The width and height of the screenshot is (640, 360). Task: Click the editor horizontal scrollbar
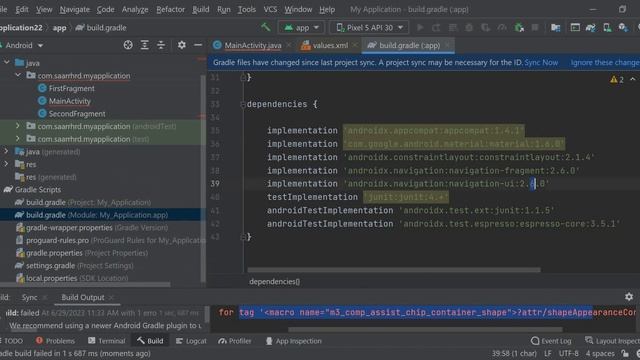click(x=394, y=270)
